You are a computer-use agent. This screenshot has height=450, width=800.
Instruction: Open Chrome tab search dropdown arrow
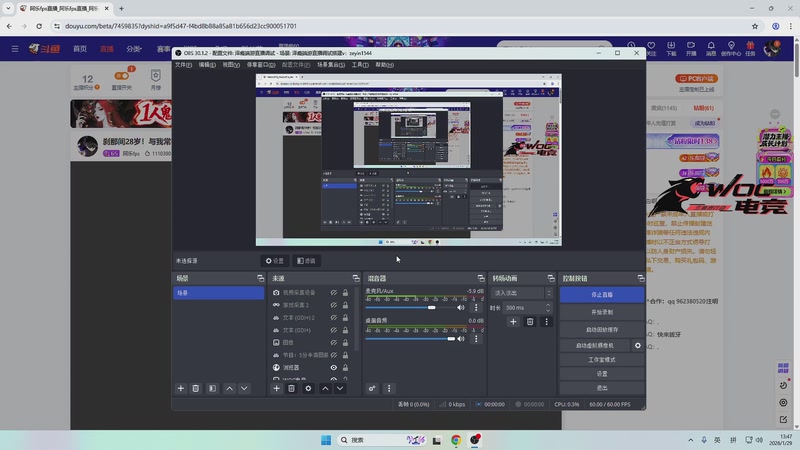point(8,8)
